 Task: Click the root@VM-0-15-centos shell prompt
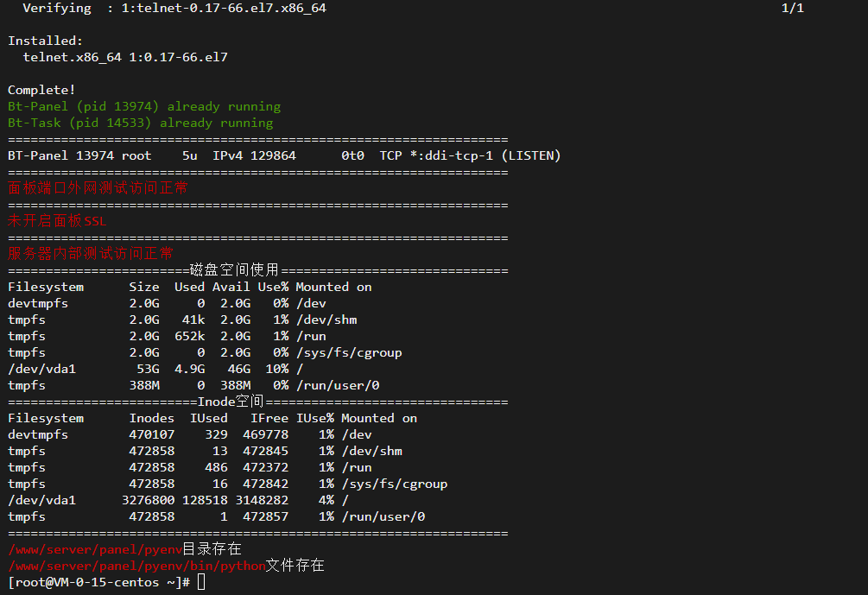99,582
